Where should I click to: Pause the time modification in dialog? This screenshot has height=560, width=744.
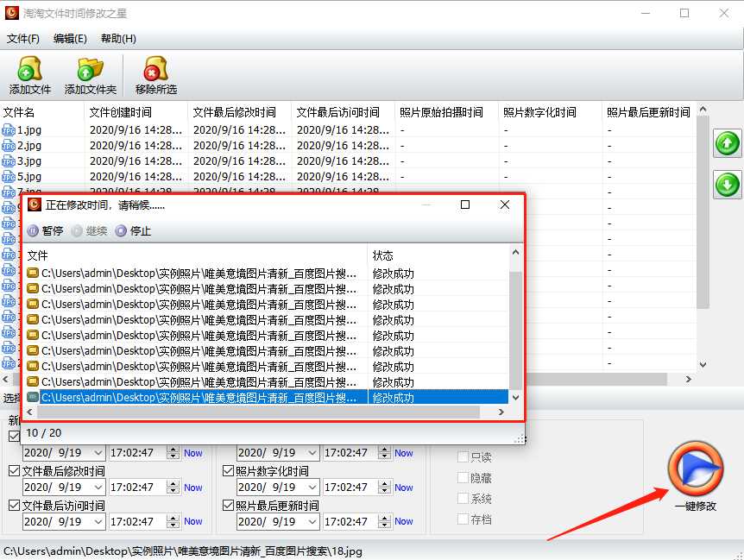(45, 231)
